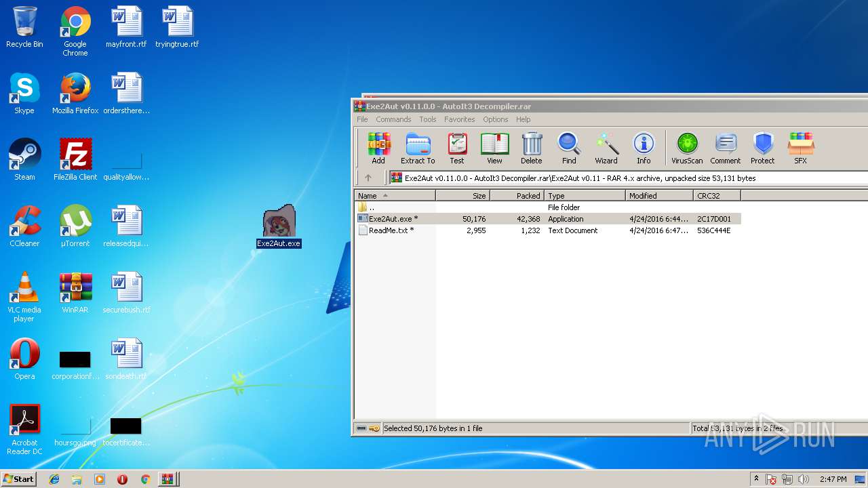Select the sondeath.rtf desktop document

point(126,359)
